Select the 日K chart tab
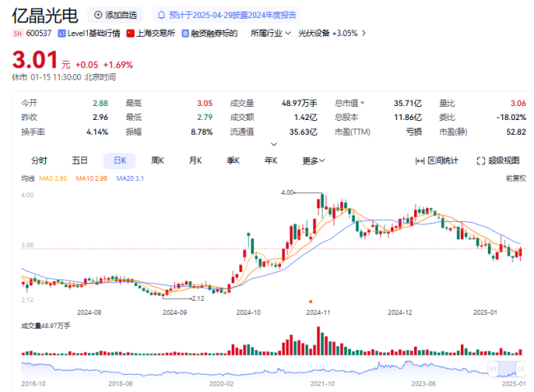 [x=120, y=161]
